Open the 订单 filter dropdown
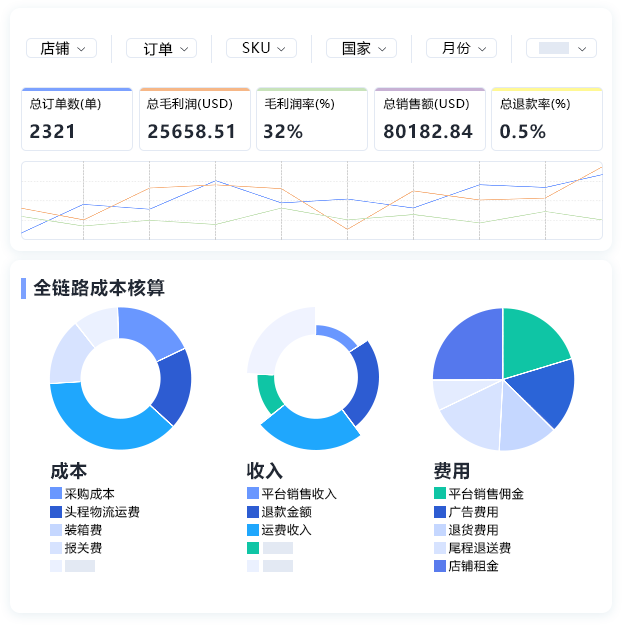Image resolution: width=622 pixels, height=625 pixels. 161,48
